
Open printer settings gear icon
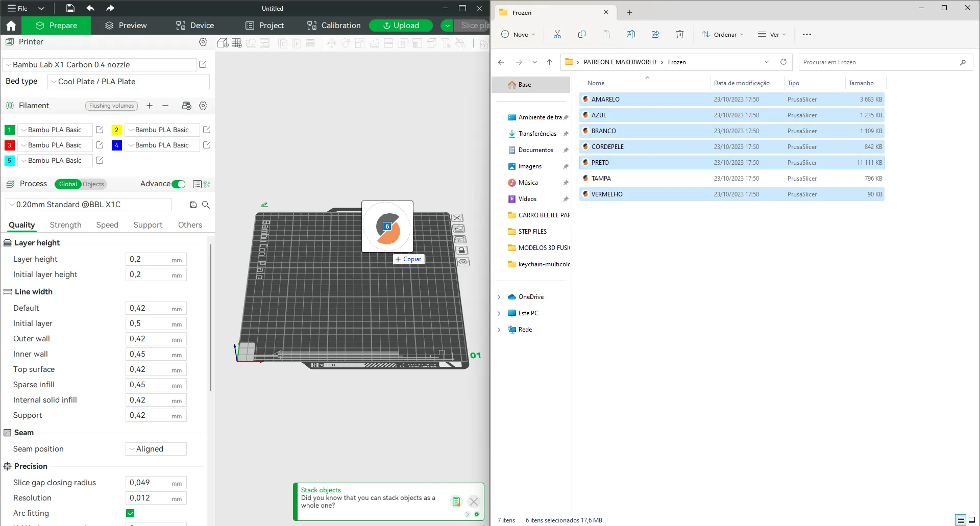coord(203,42)
